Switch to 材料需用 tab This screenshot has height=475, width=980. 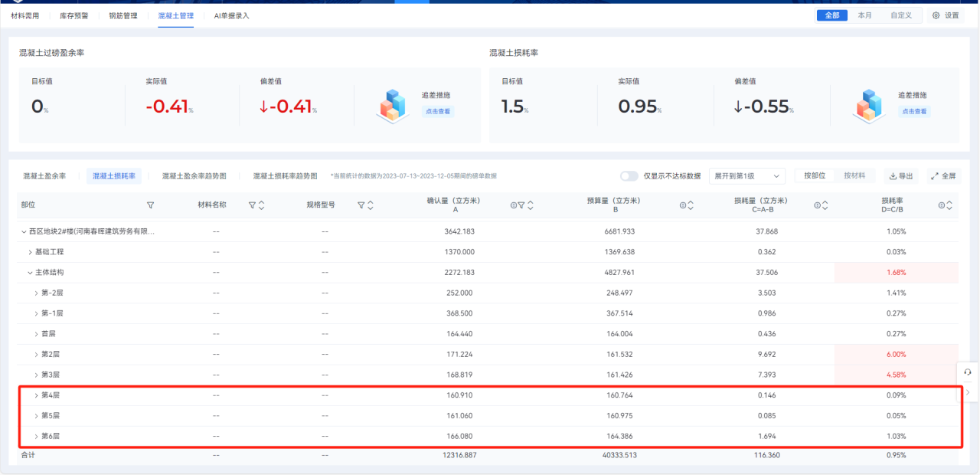[24, 15]
